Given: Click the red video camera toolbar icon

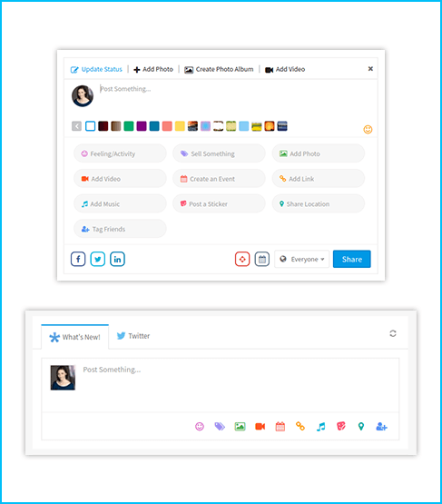Looking at the screenshot, I should pos(260,427).
